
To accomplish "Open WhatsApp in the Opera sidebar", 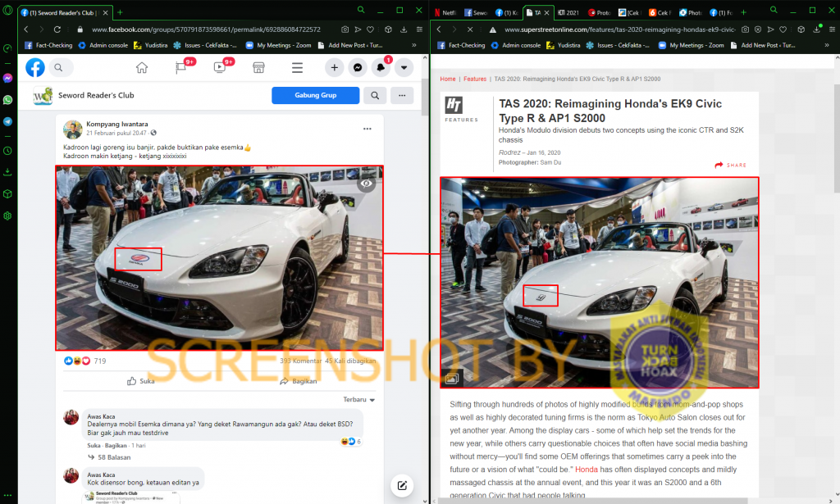I will coord(7,100).
